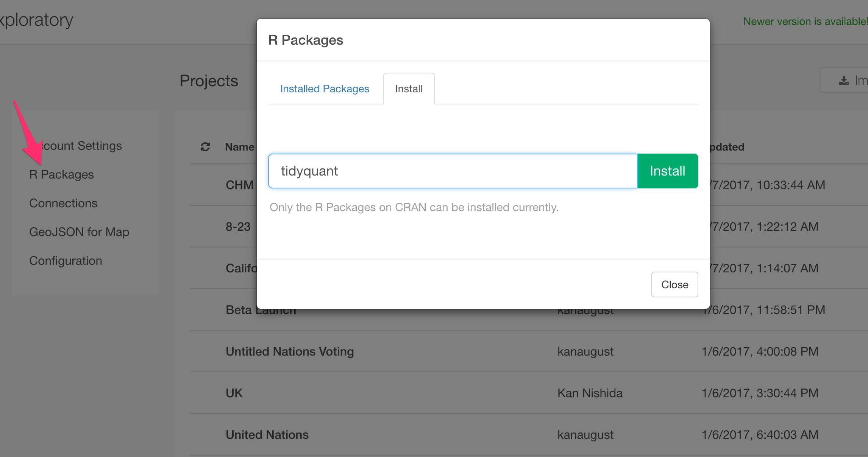The image size is (868, 457).
Task: Open R Packages in sidebar
Action: [61, 174]
